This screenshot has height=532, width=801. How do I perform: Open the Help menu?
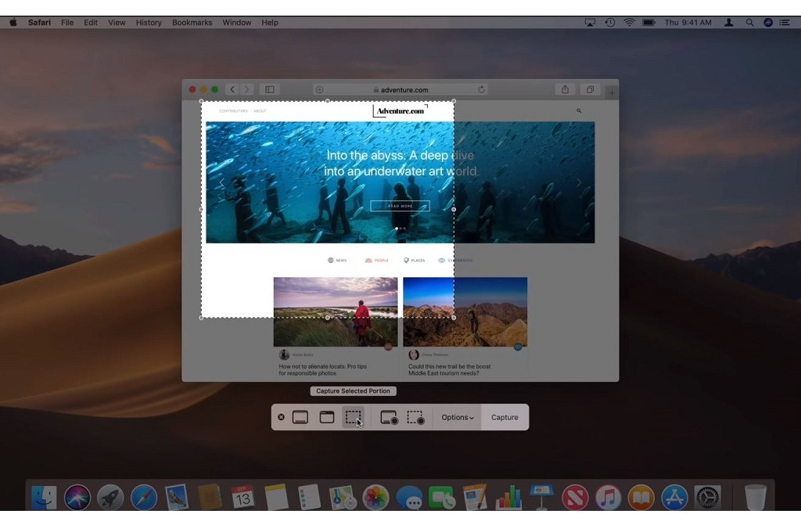pyautogui.click(x=270, y=23)
